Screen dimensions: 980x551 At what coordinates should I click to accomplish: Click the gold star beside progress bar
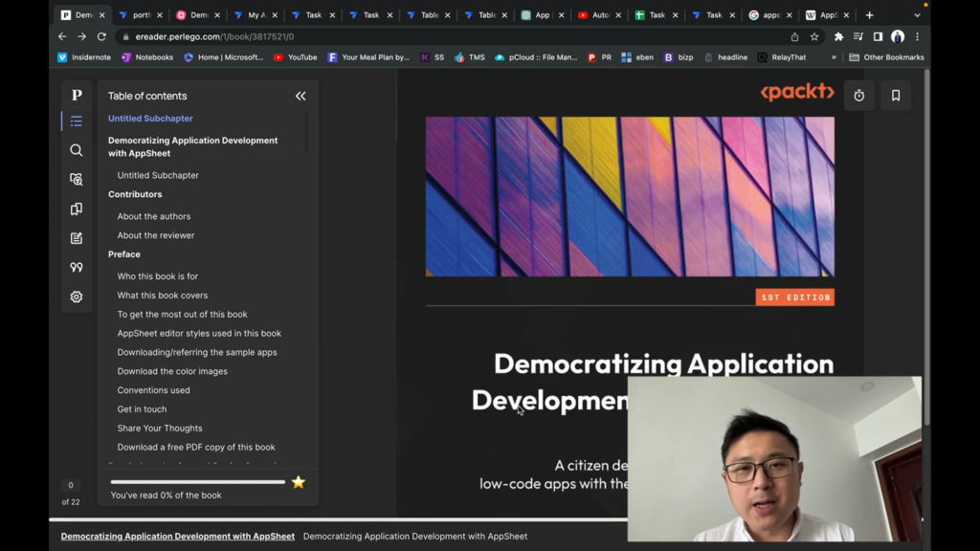[x=299, y=482]
